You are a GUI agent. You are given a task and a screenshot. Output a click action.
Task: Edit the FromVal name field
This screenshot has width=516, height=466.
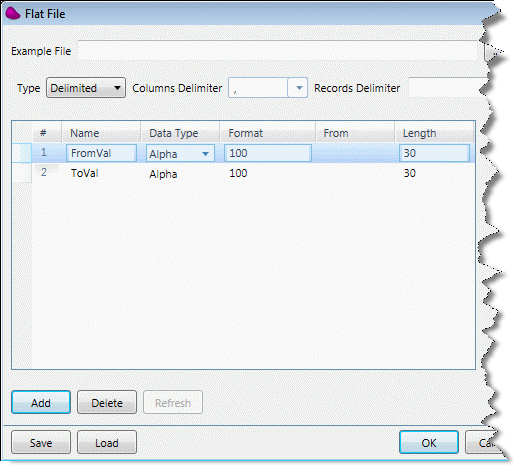click(101, 153)
